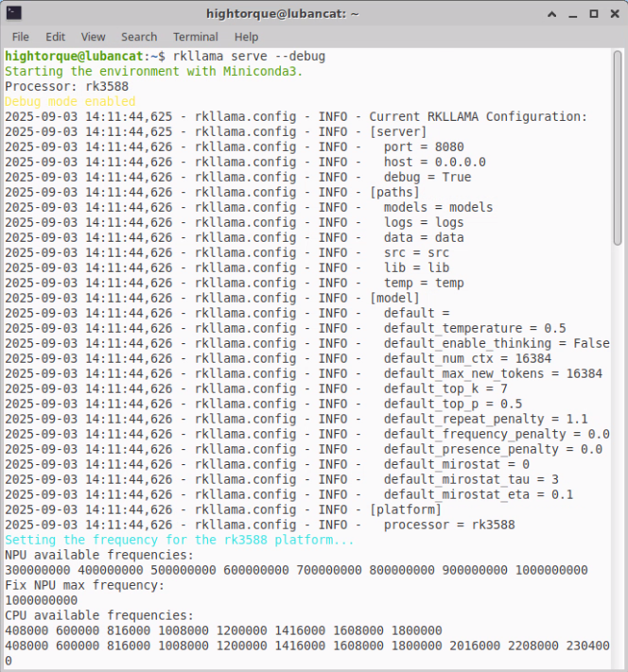The image size is (628, 672).
Task: Click the command 'rkllama serve --debug'
Action: tap(250, 57)
